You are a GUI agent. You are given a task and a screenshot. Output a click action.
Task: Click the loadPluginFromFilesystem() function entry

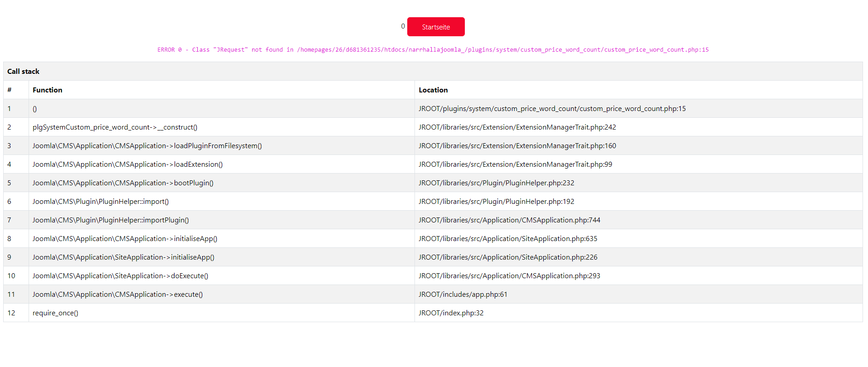[147, 146]
